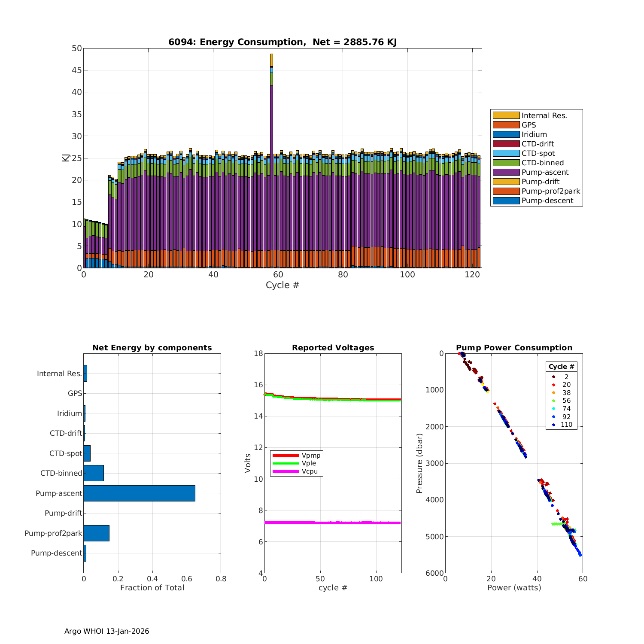Click the Pump-descent legend label
Screen dimensions: 644x644
547,200
